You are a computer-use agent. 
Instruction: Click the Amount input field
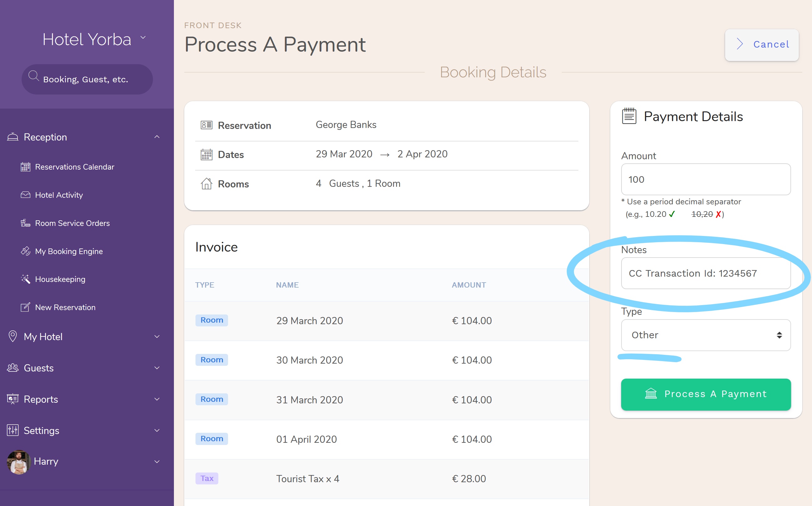pos(706,180)
